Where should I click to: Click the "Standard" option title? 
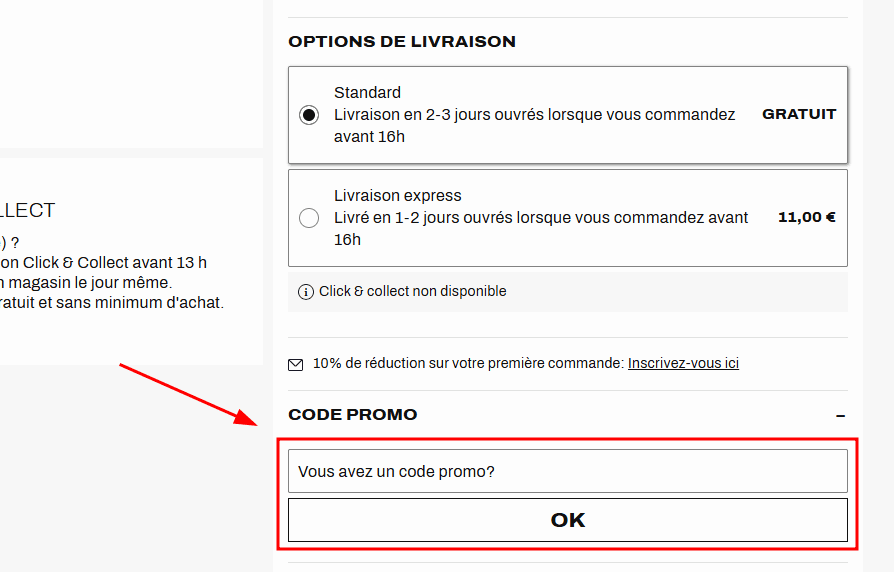(x=367, y=93)
